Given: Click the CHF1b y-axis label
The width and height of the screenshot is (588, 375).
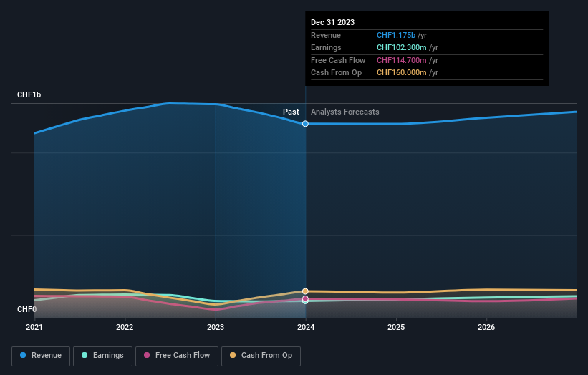Looking at the screenshot, I should tap(29, 94).
